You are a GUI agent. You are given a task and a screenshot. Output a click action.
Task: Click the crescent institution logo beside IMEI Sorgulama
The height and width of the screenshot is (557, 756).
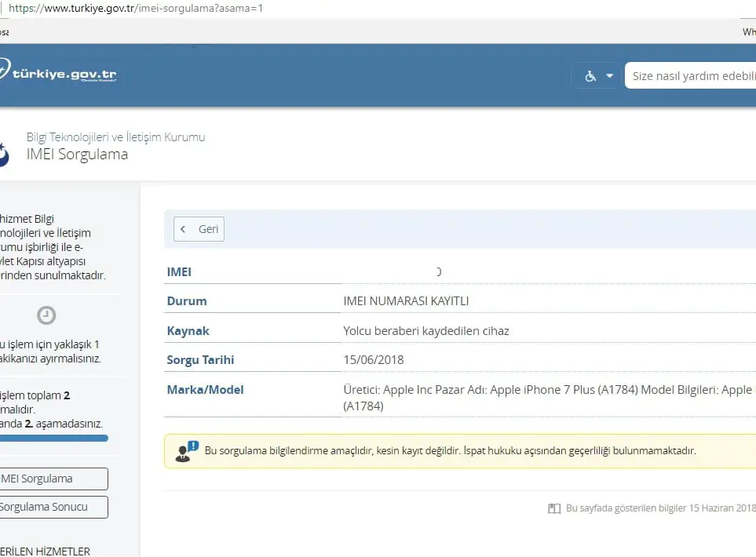coord(3,154)
